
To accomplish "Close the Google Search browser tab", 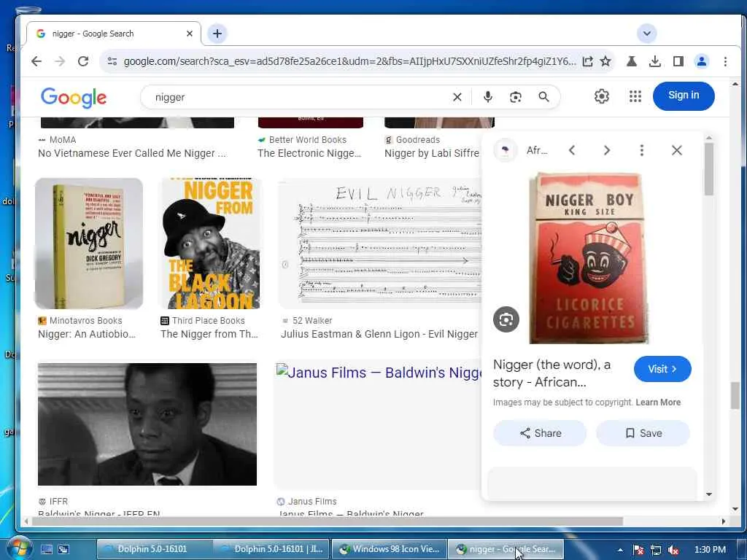I will tap(189, 34).
